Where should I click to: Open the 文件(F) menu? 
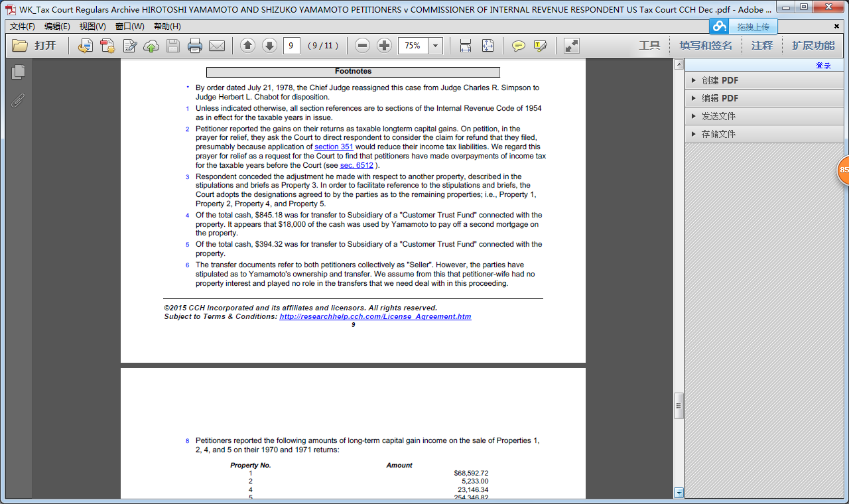(x=23, y=27)
